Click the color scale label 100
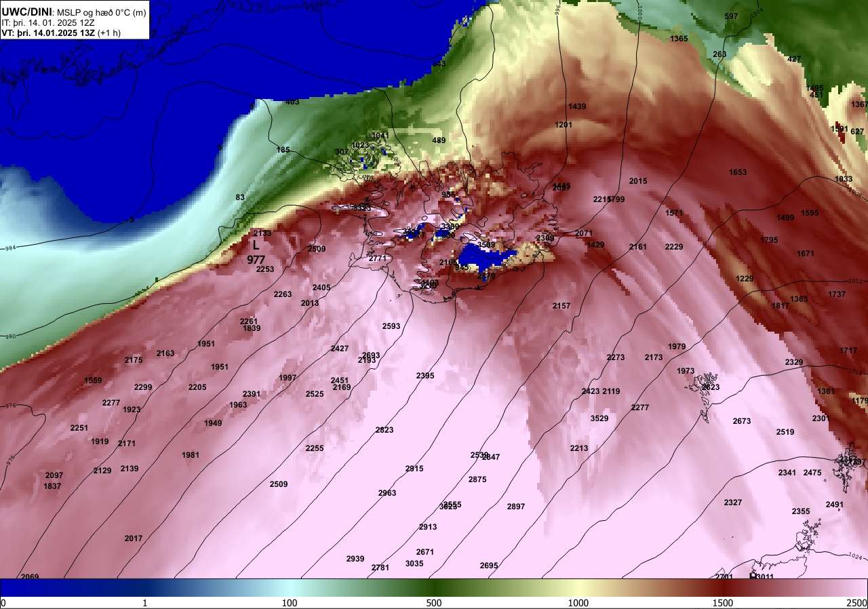868x609 pixels. pyautogui.click(x=290, y=604)
